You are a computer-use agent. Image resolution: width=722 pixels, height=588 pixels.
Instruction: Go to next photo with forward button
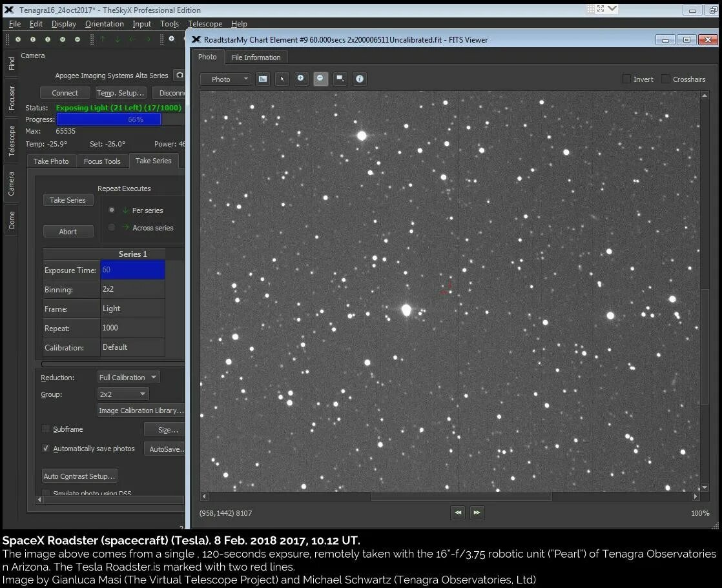click(477, 512)
